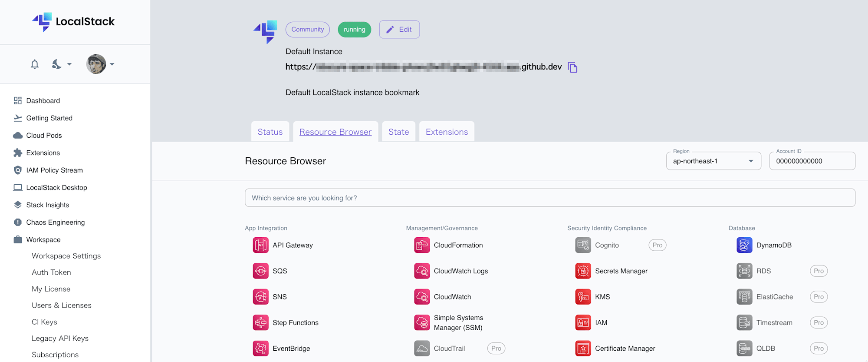The height and width of the screenshot is (362, 868).
Task: Switch to the Extensions tab
Action: (x=447, y=132)
